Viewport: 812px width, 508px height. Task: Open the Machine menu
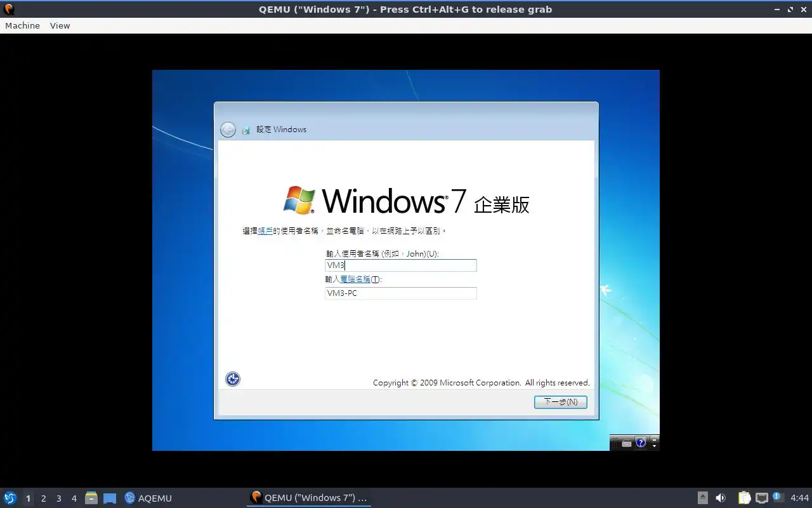(x=22, y=25)
